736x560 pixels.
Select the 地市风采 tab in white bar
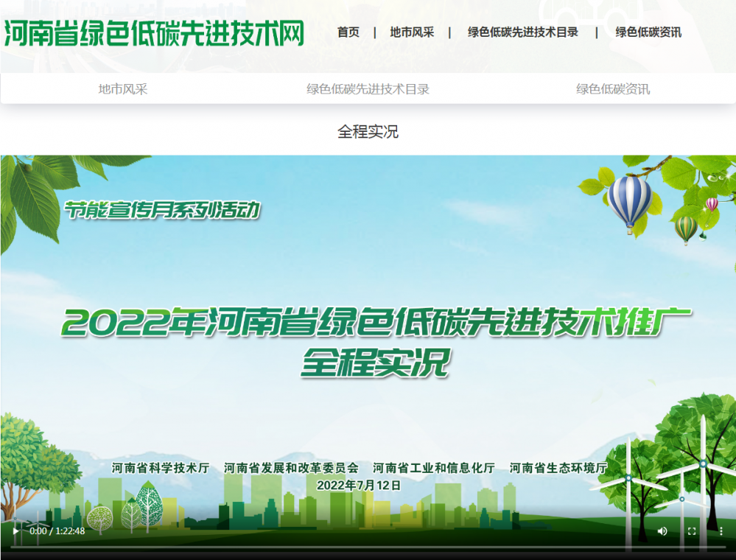pos(123,88)
